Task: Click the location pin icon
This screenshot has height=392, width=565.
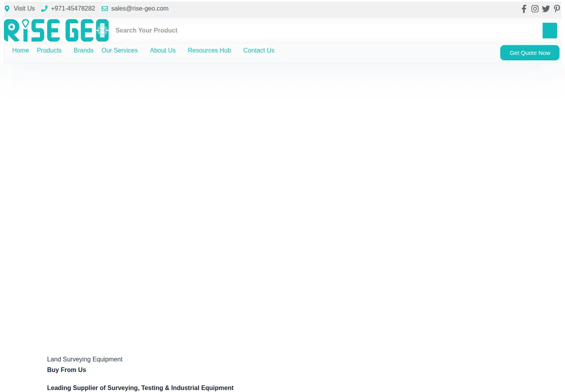Action: coord(7,9)
